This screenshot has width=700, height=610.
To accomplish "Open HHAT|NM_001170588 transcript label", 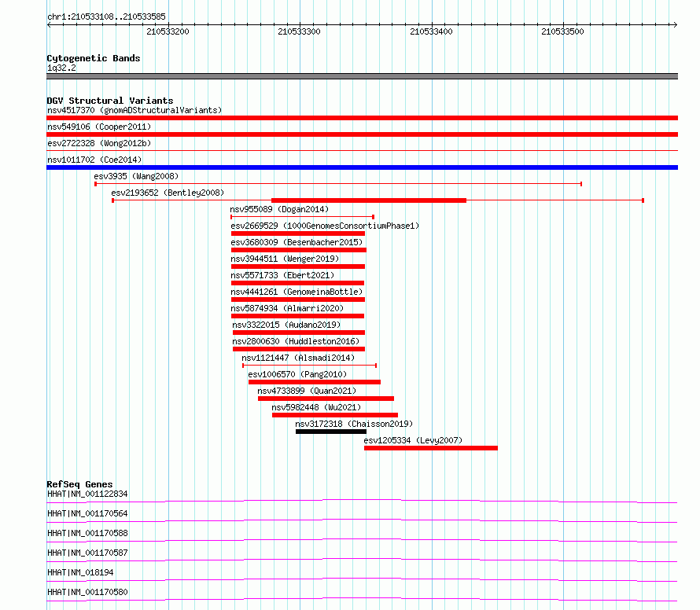I will click(x=87, y=533).
